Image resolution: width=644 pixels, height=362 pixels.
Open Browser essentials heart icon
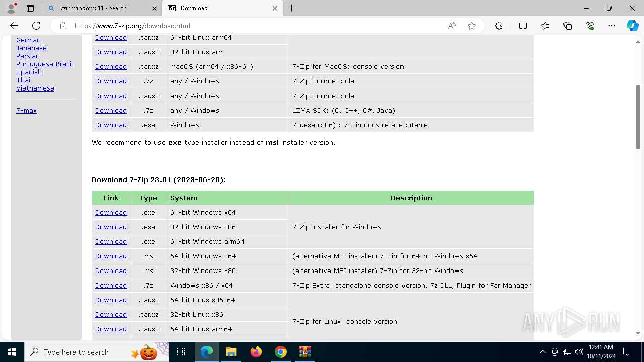click(x=590, y=26)
